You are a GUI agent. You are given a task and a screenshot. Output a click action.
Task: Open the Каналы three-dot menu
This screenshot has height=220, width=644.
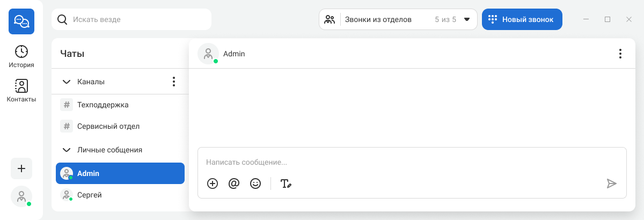click(x=173, y=82)
